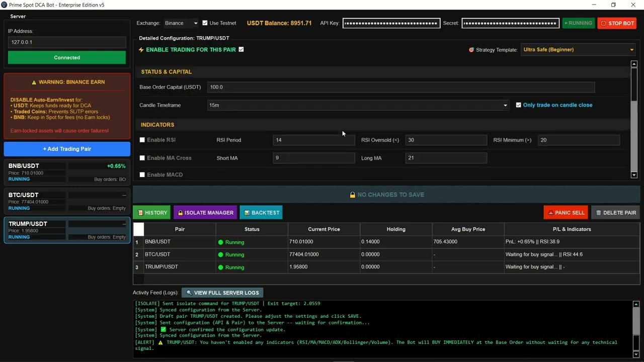
Task: Select the BNB/USDT pair card
Action: coord(67,172)
